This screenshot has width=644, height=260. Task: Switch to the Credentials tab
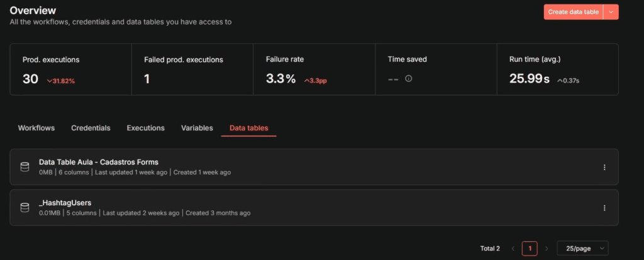tap(91, 128)
